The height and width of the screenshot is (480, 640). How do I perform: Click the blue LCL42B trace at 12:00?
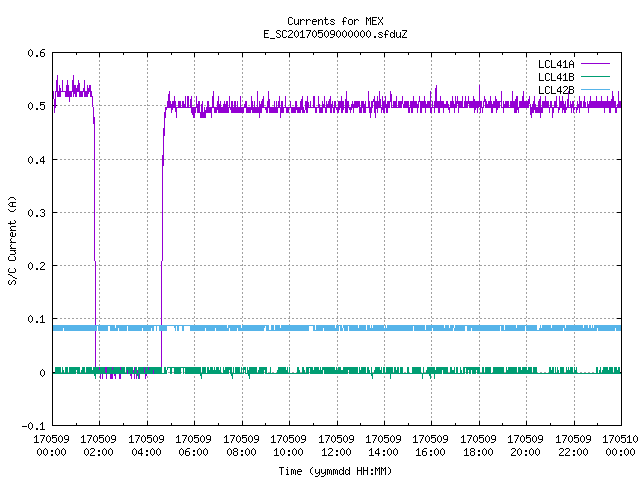click(337, 328)
